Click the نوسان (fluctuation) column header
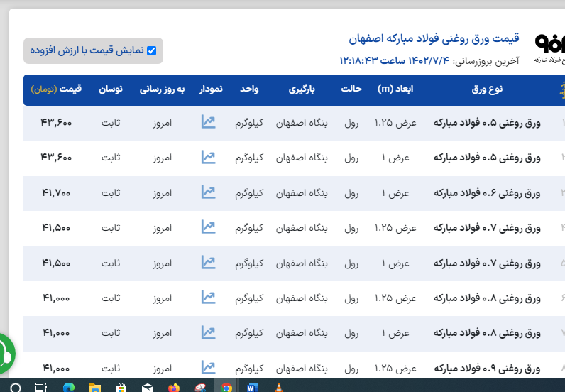The width and height of the screenshot is (565, 392). pyautogui.click(x=110, y=89)
